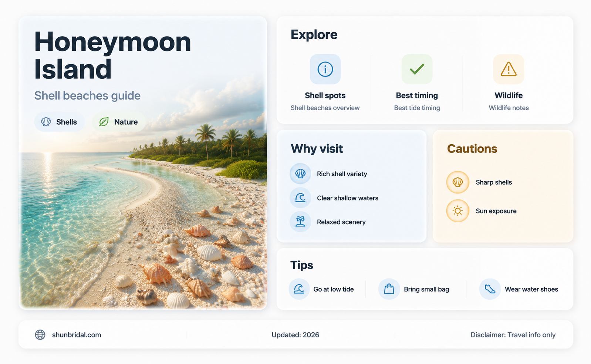Click the Sun exposure text
Viewport: 591px width, 364px height.
[496, 211]
